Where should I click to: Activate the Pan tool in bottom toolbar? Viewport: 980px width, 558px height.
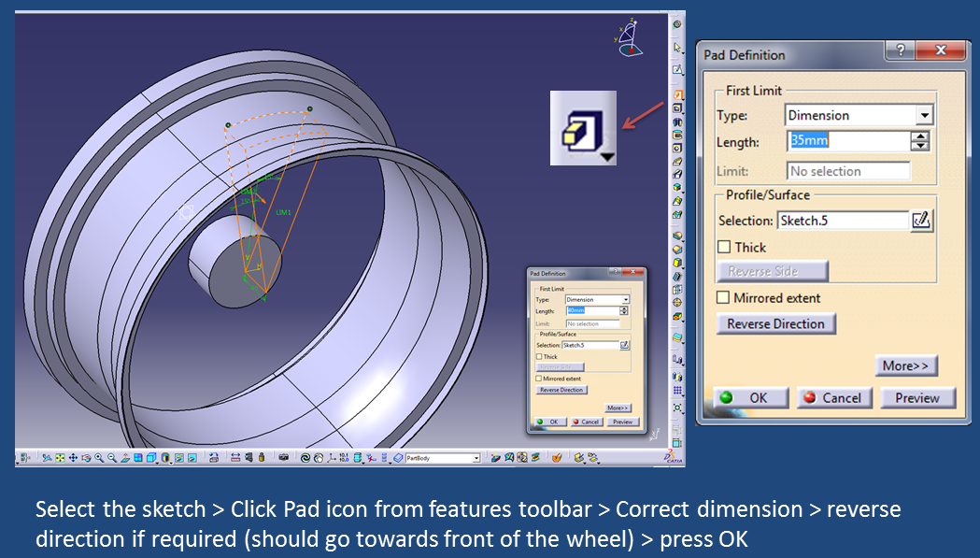tap(73, 457)
